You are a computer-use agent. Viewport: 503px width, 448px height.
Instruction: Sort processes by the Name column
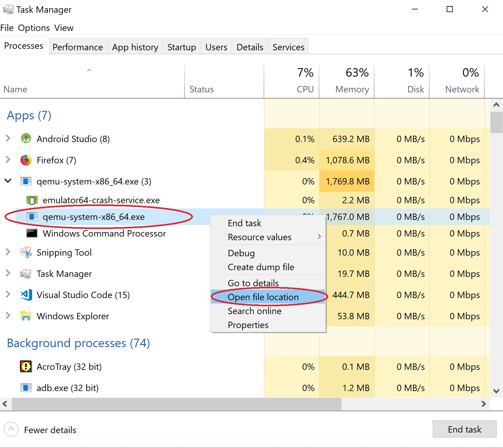point(92,82)
